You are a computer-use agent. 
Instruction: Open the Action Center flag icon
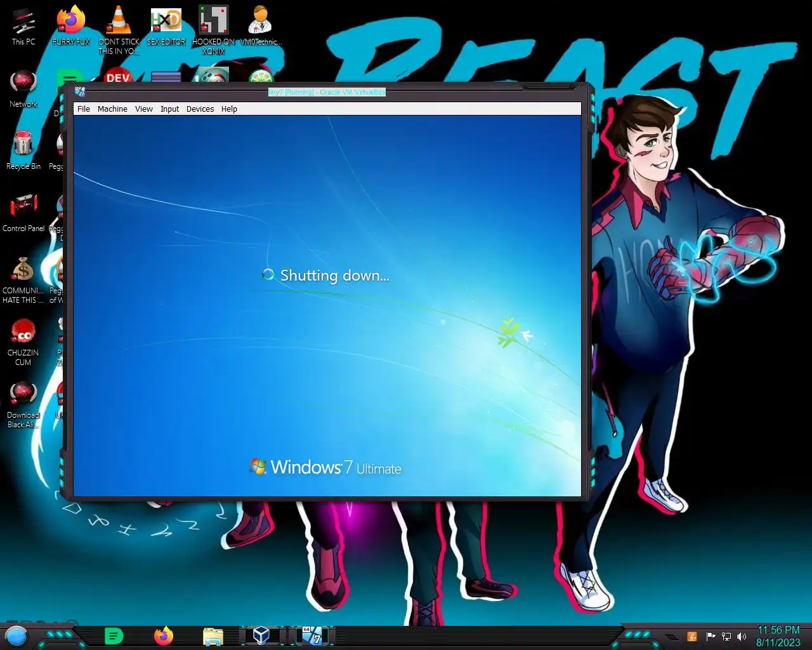coord(710,636)
